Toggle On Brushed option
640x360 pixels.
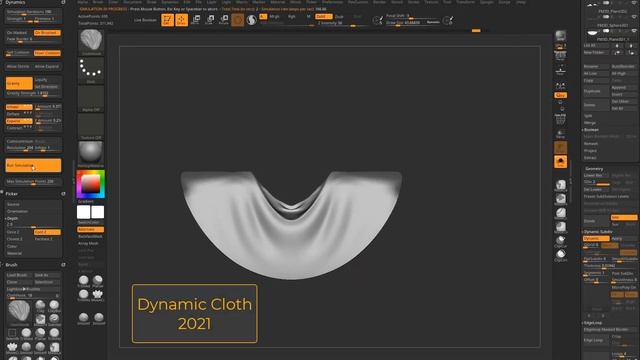point(47,33)
